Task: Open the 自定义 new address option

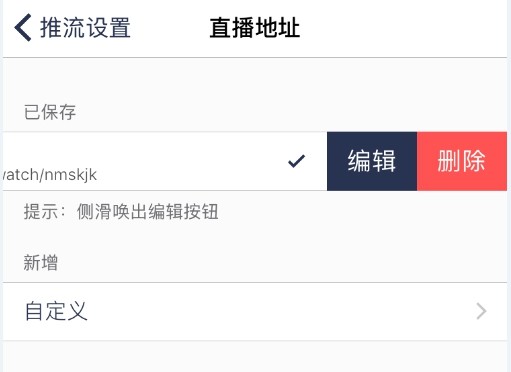Action: [255, 311]
